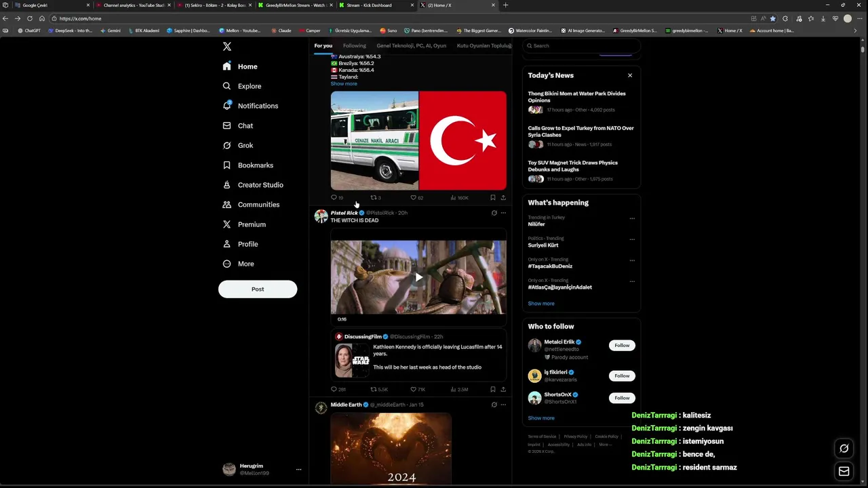The image size is (868, 488).
Task: Click Grok icon on Pistol Rick post
Action: click(x=494, y=213)
